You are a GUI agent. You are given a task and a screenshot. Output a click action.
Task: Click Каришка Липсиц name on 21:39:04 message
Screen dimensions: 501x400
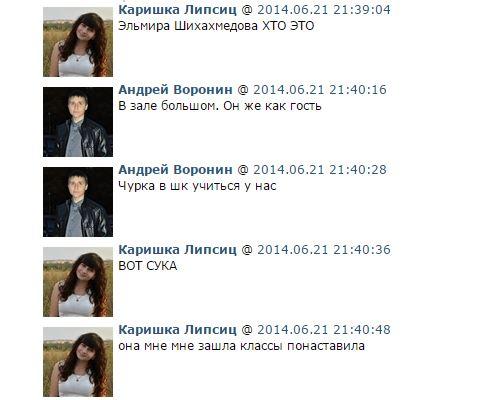(x=178, y=9)
